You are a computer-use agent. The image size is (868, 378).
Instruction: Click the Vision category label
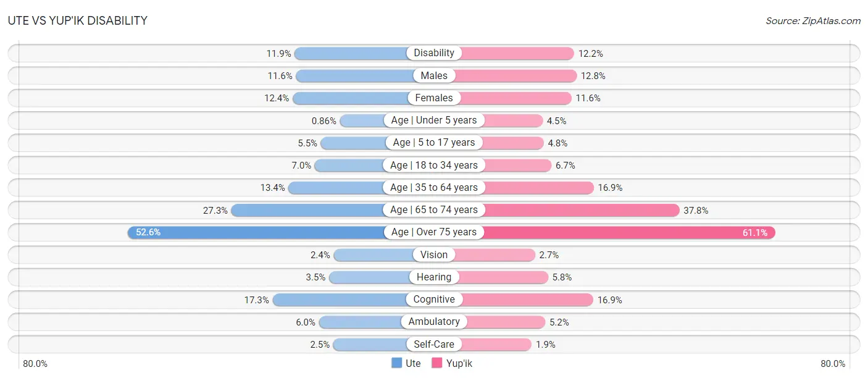tap(434, 254)
